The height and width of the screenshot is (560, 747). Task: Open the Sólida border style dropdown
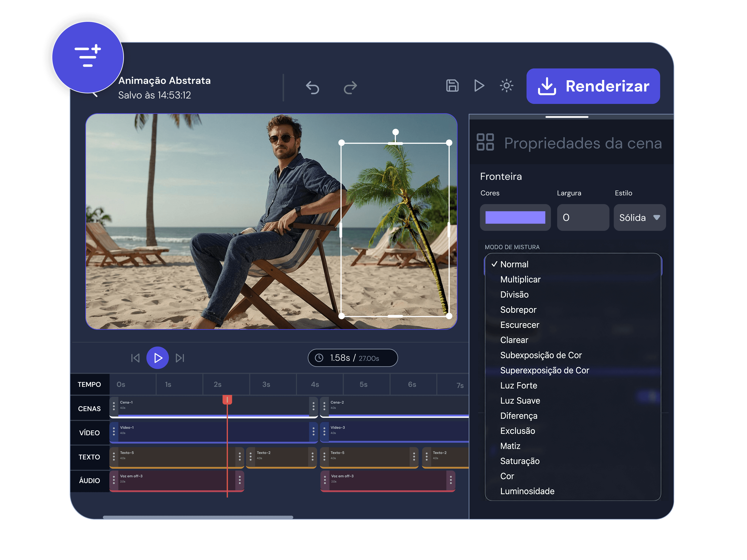(639, 217)
